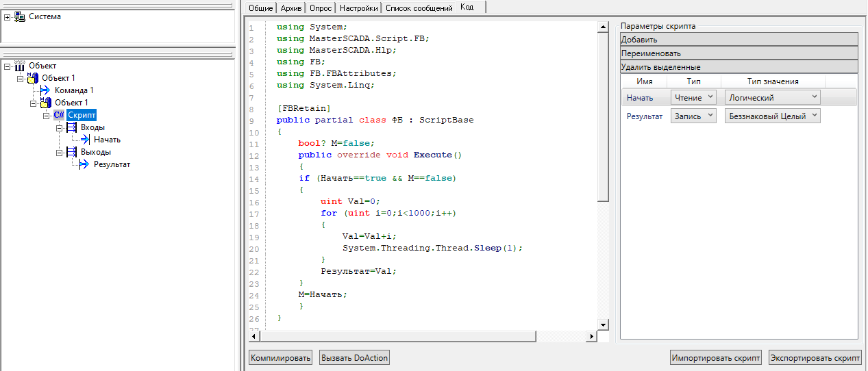Switch to the Опрос tab
Screen dimensions: 868x371
coord(319,8)
